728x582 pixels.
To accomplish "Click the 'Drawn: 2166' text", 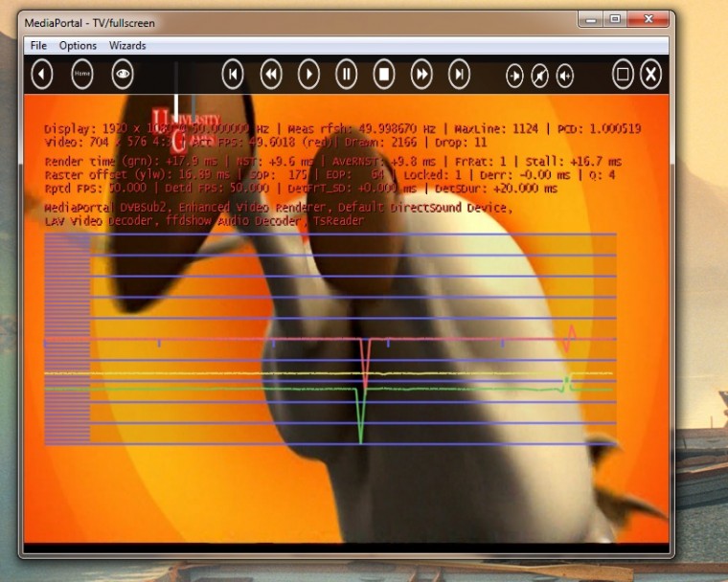I will (380, 142).
